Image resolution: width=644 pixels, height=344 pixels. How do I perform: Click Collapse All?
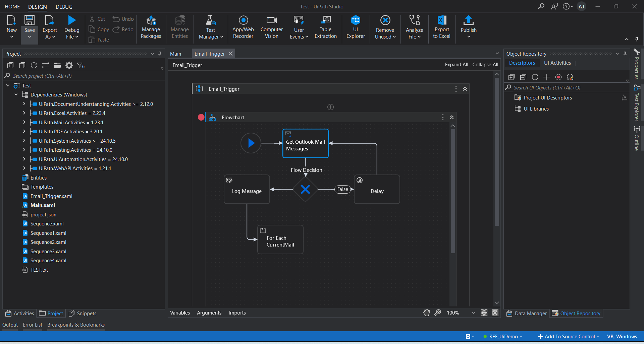485,65
